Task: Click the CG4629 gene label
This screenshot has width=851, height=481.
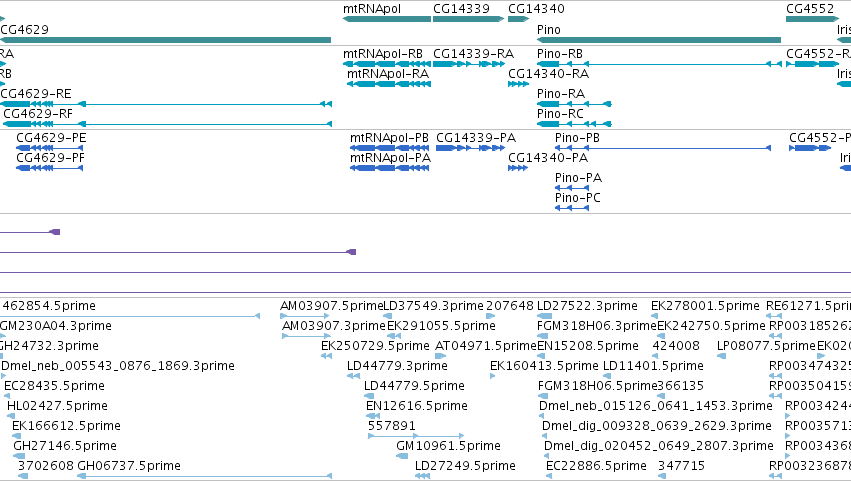Action: coord(24,29)
